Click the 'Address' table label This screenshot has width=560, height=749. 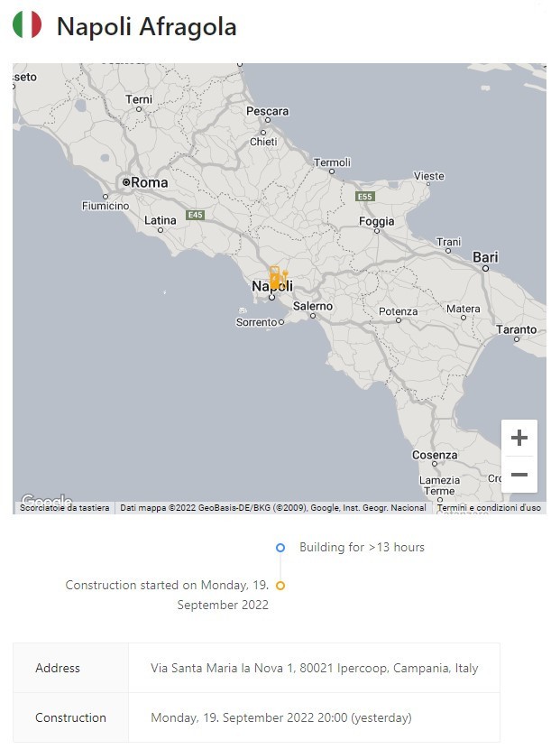click(x=58, y=668)
